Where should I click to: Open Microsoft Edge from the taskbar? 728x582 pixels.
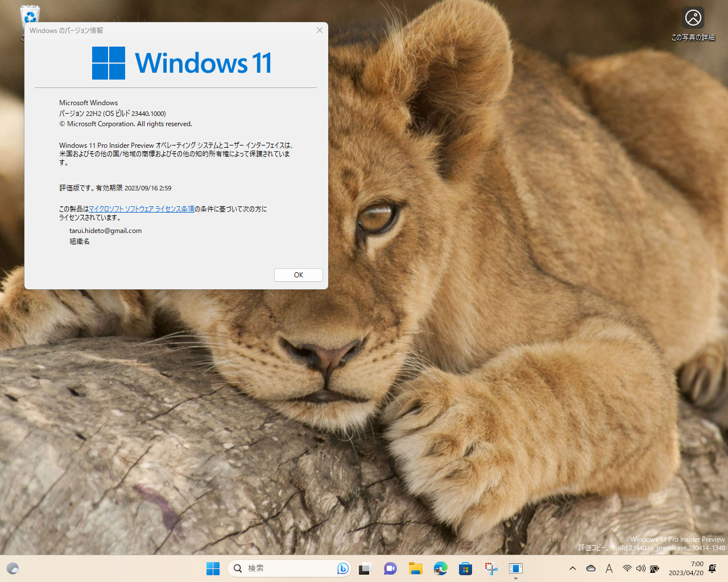point(441,568)
